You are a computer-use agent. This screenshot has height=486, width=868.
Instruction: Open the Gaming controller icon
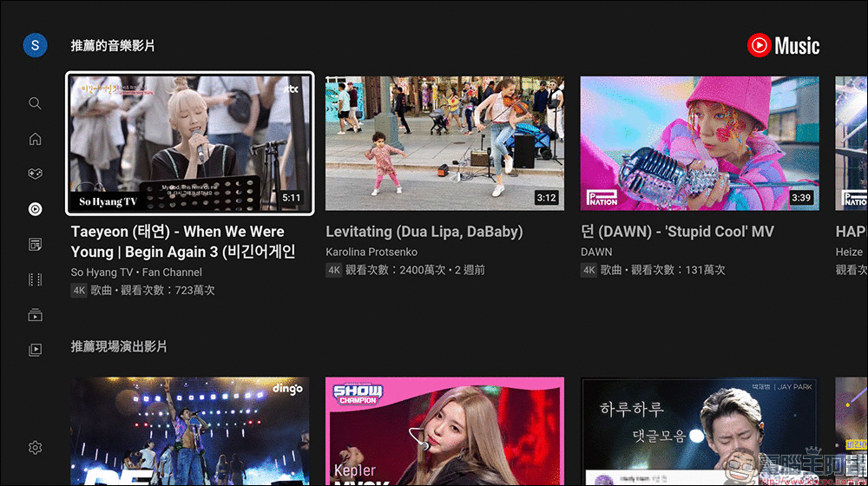[x=35, y=174]
